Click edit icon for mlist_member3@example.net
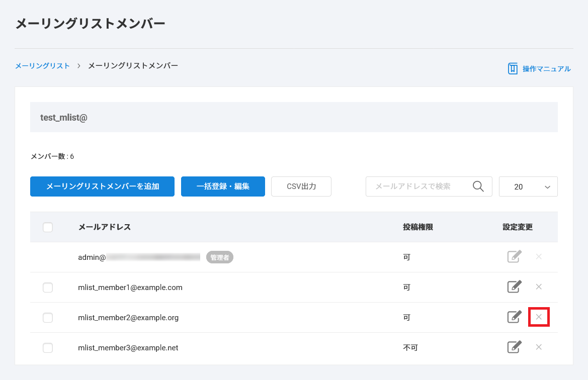 click(x=514, y=347)
